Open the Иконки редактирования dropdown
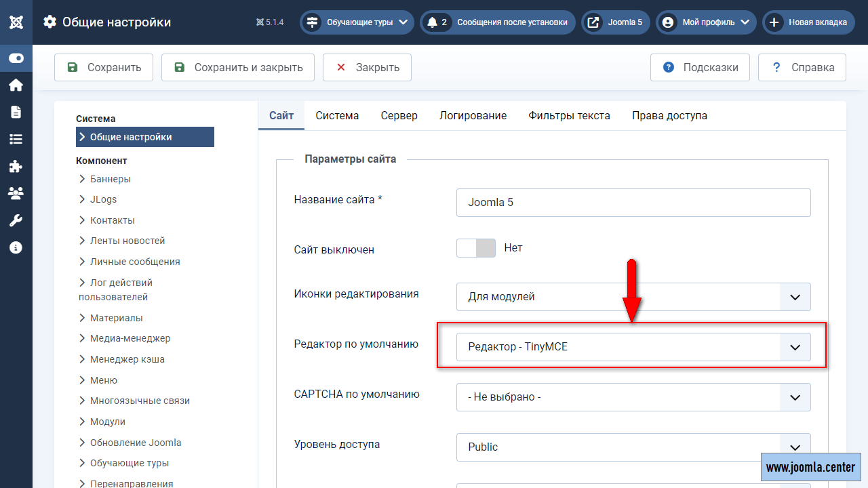The image size is (868, 488). 633,297
